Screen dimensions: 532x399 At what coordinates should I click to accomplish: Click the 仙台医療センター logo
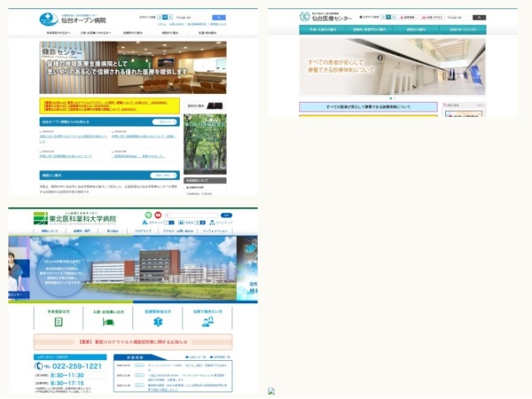click(x=325, y=17)
